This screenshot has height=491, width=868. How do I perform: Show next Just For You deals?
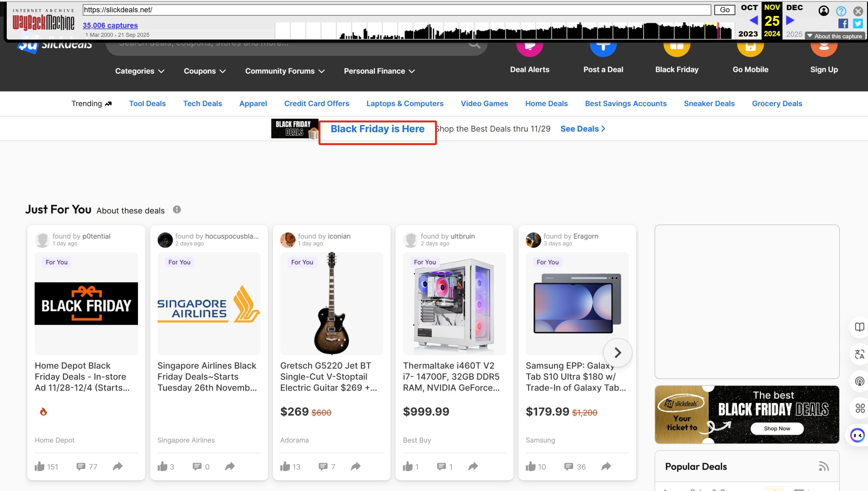point(618,353)
